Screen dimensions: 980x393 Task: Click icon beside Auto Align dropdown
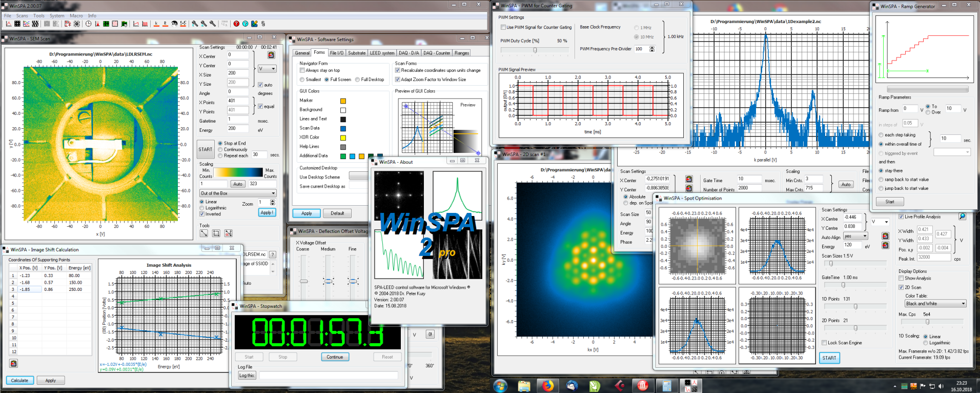[x=885, y=236]
